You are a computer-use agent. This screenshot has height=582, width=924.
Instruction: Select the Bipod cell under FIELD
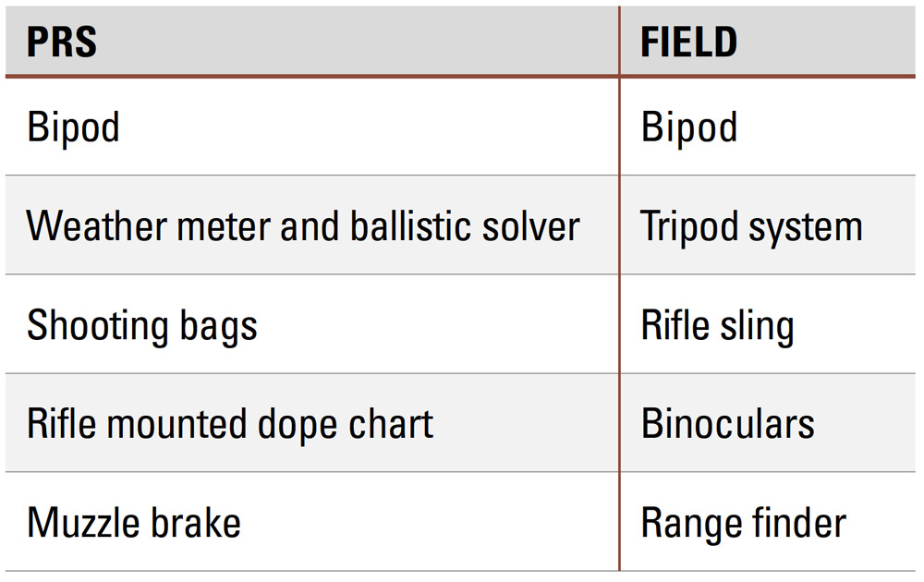click(768, 127)
